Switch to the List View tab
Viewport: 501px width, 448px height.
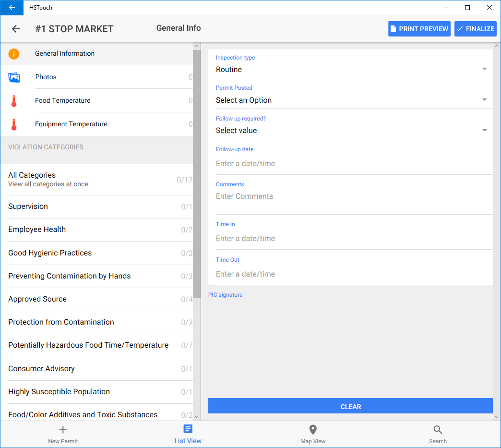(x=188, y=434)
